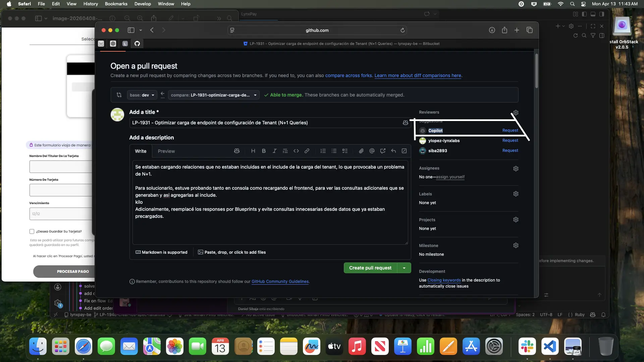Open Visual Studio Code from the Dock
This screenshot has height=362, width=644.
550,347
